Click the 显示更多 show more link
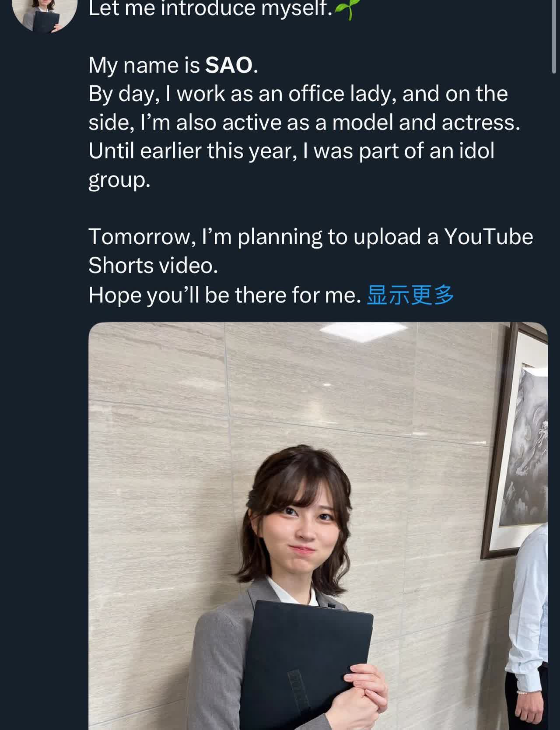560x730 pixels. click(410, 295)
